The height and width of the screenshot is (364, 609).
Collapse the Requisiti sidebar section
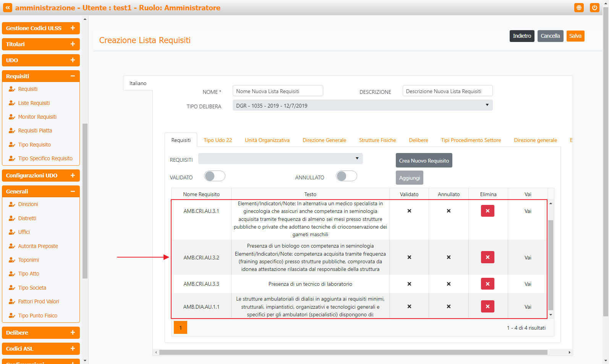pos(41,76)
